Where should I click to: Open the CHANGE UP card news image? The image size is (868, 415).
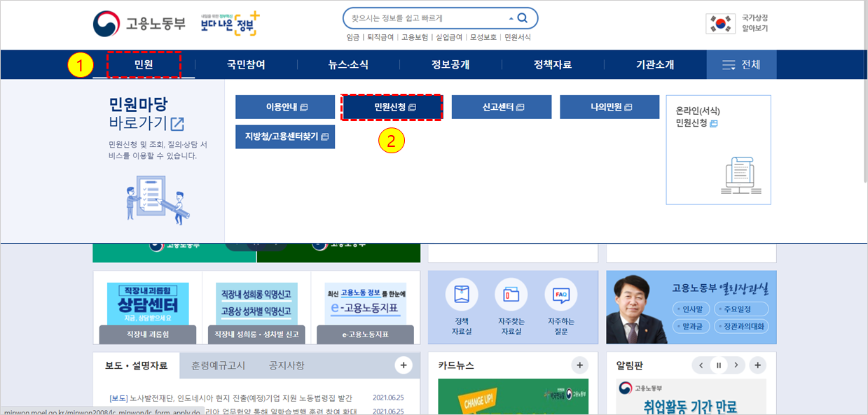(514, 397)
